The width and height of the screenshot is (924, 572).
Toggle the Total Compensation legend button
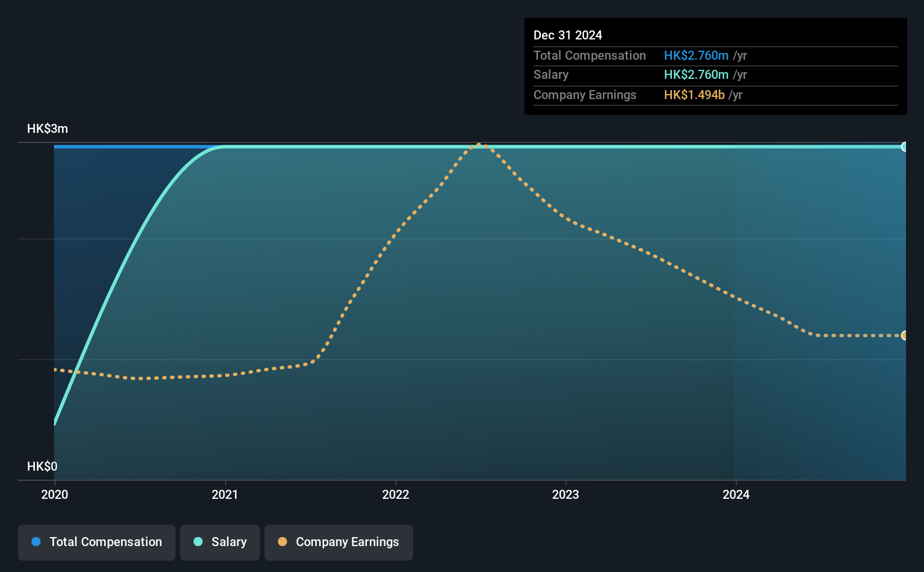[x=97, y=542]
